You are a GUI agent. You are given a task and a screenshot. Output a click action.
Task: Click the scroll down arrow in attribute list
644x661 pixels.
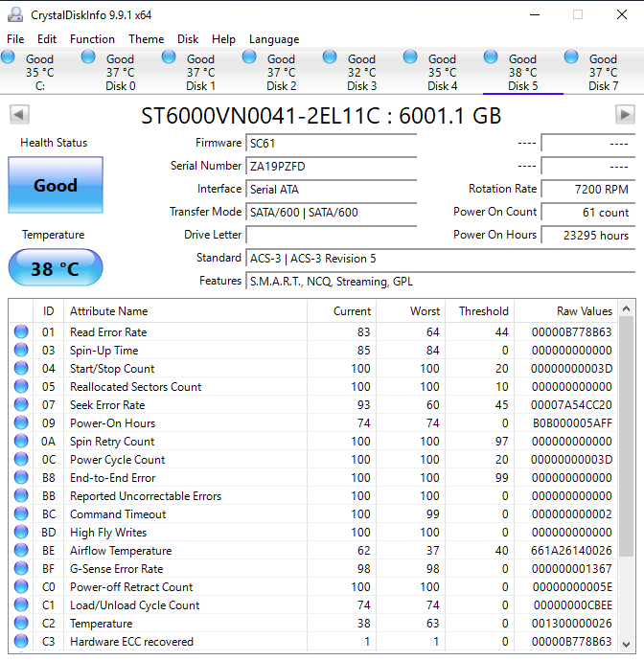point(627,644)
